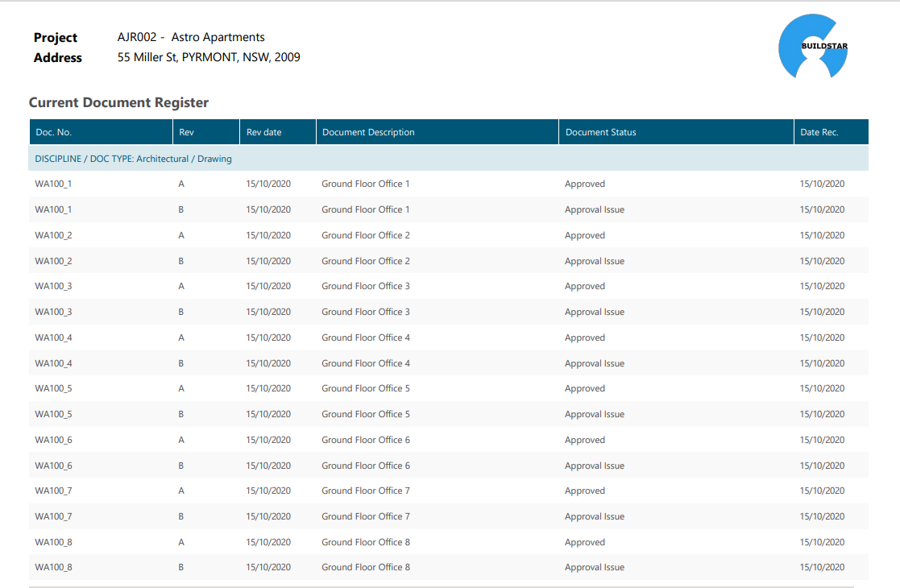
Task: Click the Date Rec. cell of WA100_8 Rev A
Action: coord(823,542)
